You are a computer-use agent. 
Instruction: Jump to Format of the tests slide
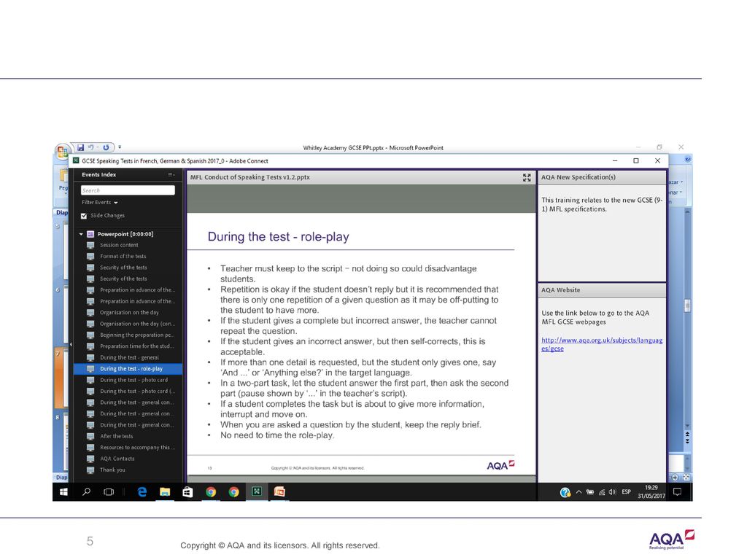(x=123, y=256)
